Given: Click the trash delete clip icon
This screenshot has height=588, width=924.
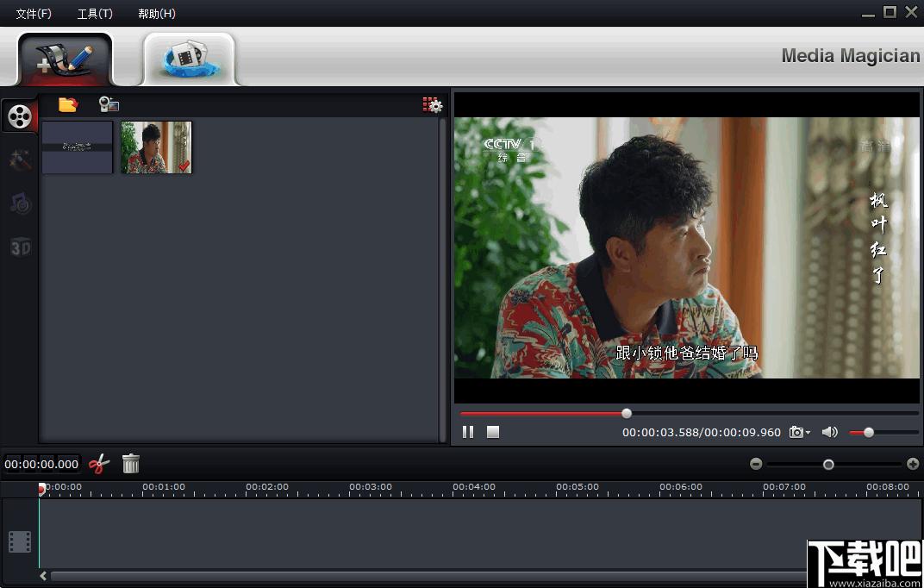Looking at the screenshot, I should point(131,464).
